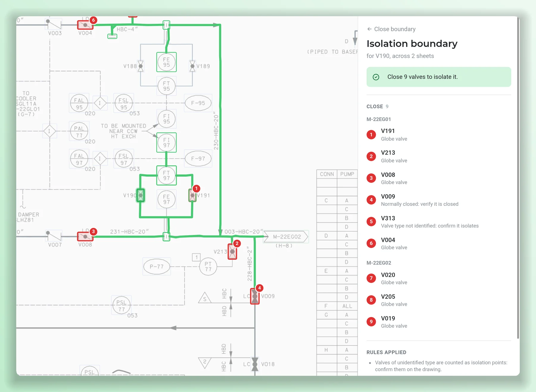Click the side panel vertical scrollbar
The height and width of the screenshot is (392, 536).
518,178
